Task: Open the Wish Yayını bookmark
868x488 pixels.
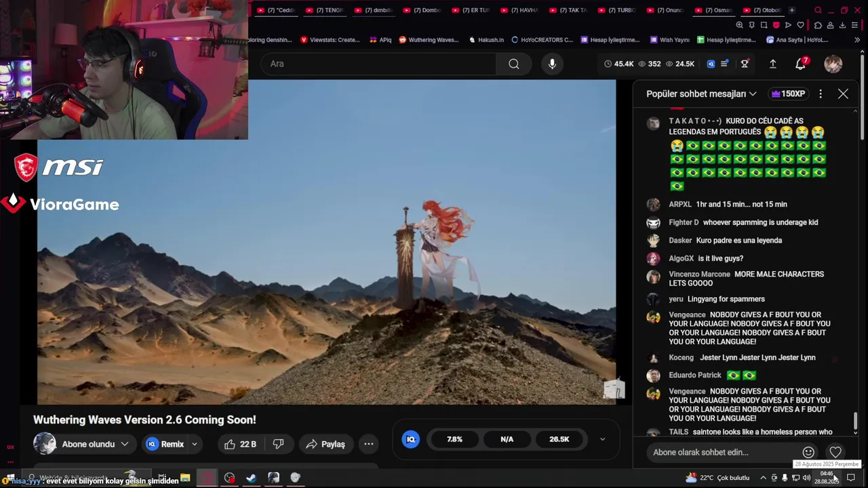Action: pyautogui.click(x=669, y=40)
